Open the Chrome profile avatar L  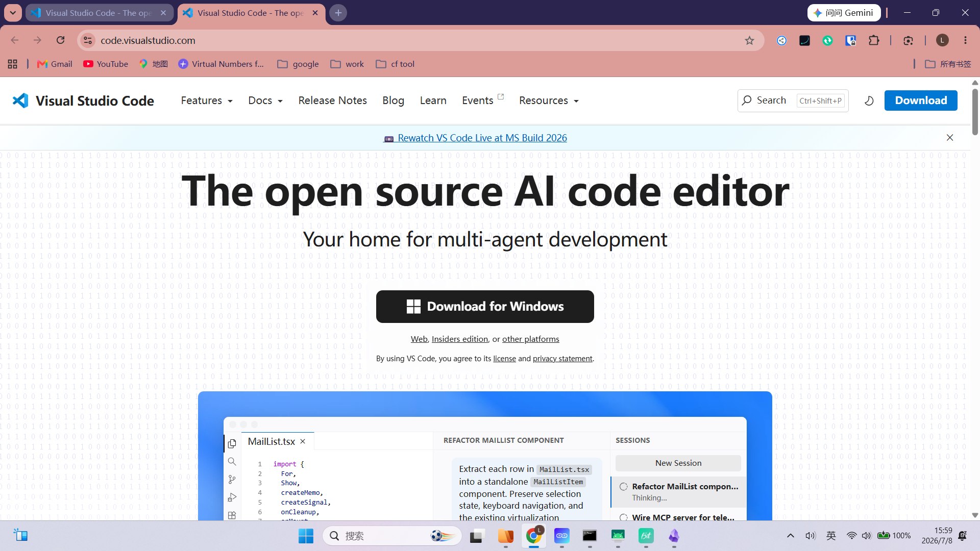(x=942, y=40)
